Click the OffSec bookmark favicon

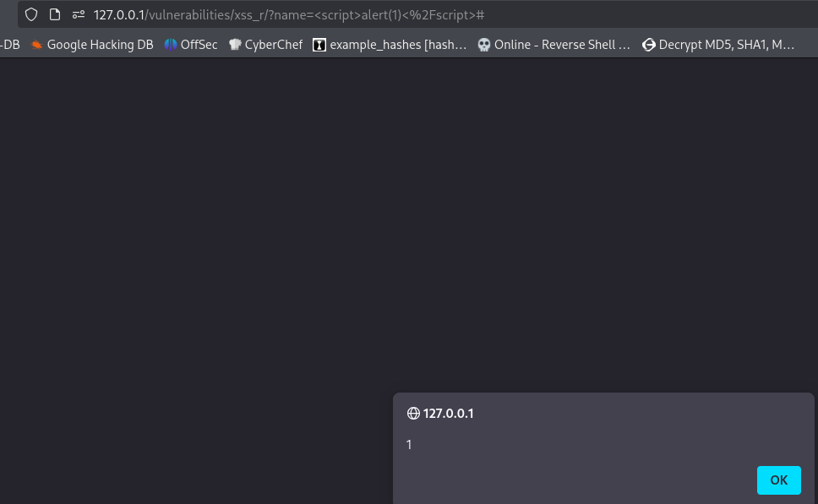point(171,45)
